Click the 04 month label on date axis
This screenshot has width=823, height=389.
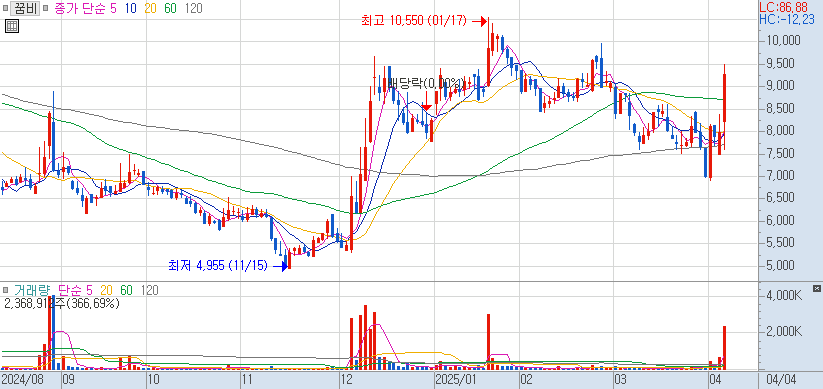coord(715,380)
